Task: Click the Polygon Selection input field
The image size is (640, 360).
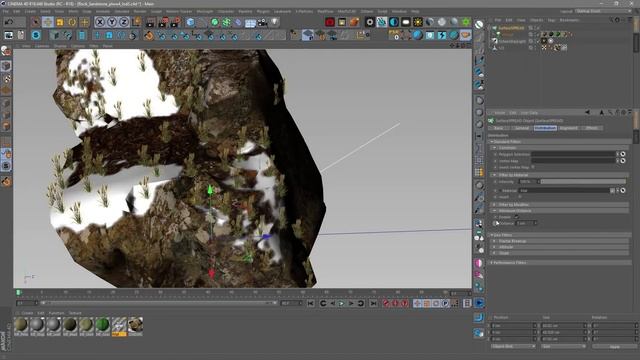Action: [x=573, y=154]
